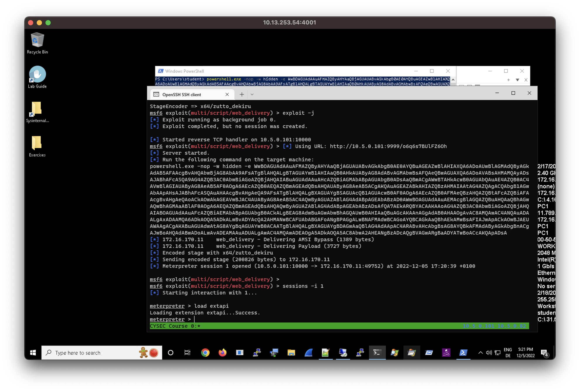Click 'Loading extension extapi...Success.' line
Viewport: 580px width, 392px height.
205,313
